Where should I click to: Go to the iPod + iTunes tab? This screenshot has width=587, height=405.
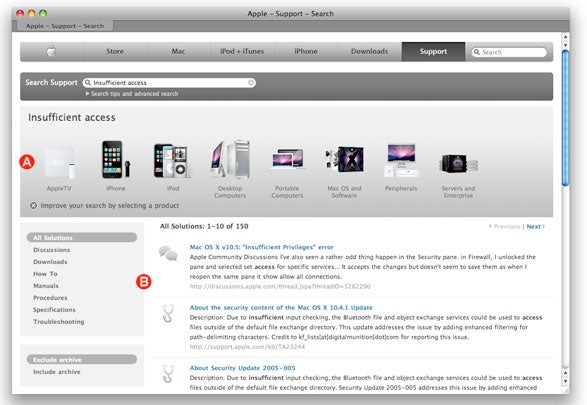(242, 51)
